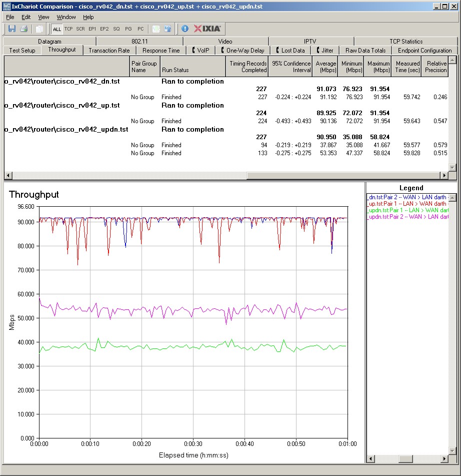
Task: Toggle the SCR filter button
Action: (80, 29)
